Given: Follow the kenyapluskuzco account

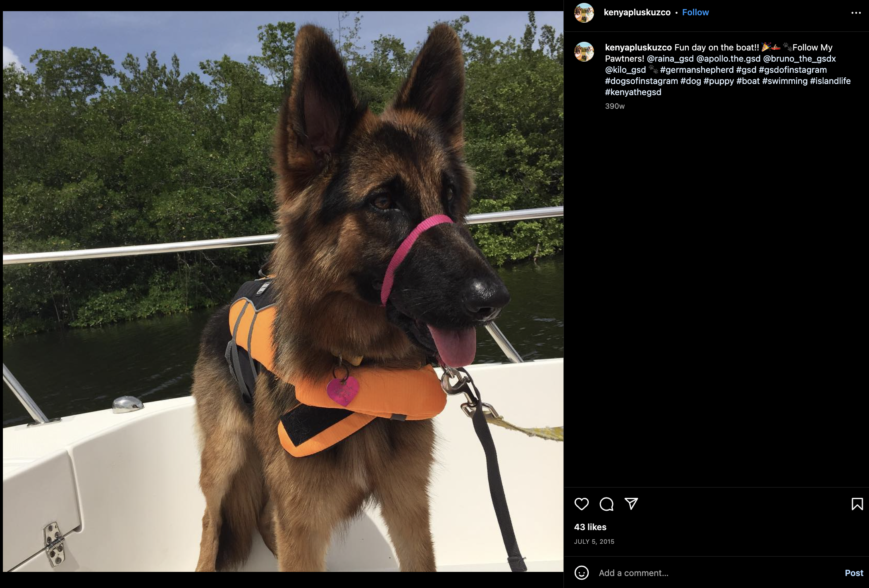Looking at the screenshot, I should (695, 12).
